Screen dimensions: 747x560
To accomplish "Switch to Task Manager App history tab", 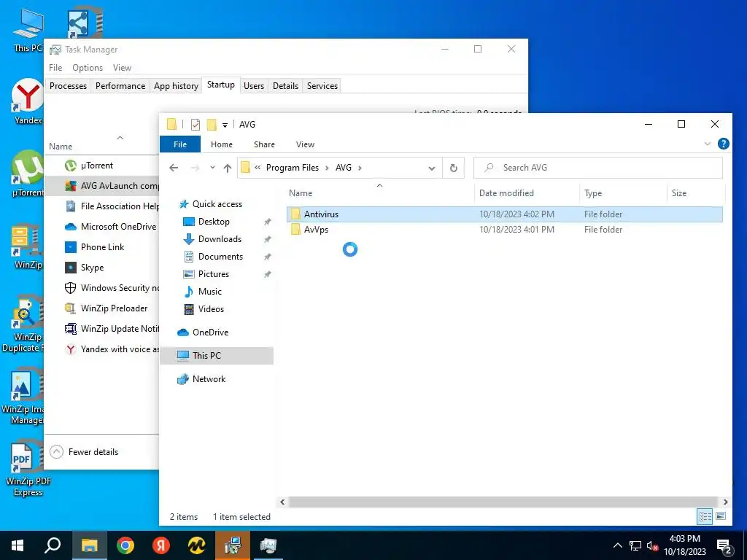I will coord(176,86).
